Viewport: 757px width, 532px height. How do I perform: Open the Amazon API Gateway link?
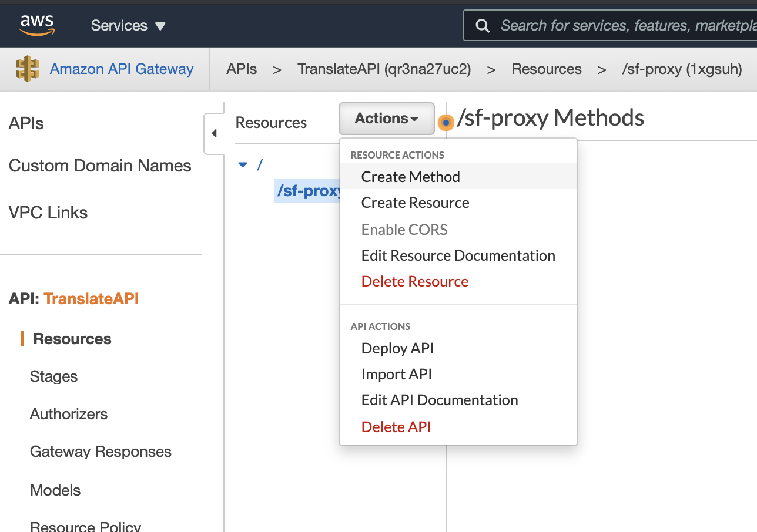point(122,69)
